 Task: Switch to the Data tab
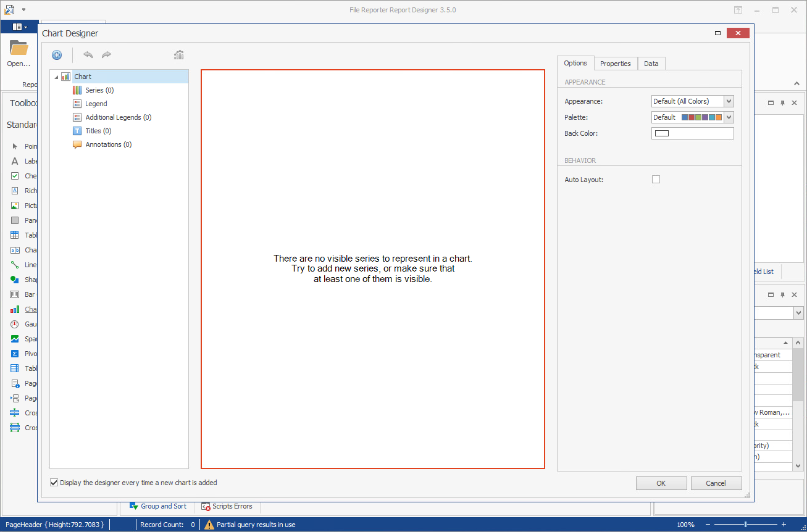tap(651, 64)
